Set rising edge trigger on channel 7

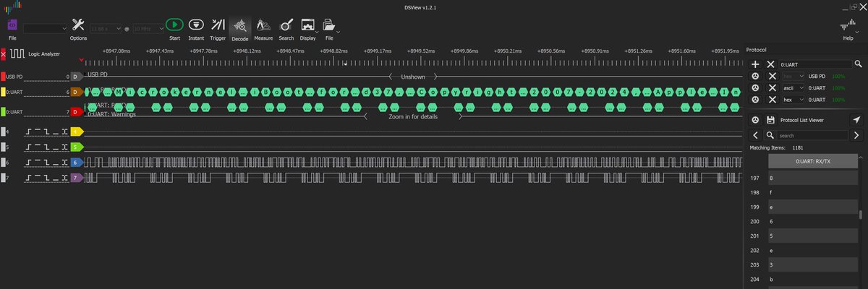[30, 177]
